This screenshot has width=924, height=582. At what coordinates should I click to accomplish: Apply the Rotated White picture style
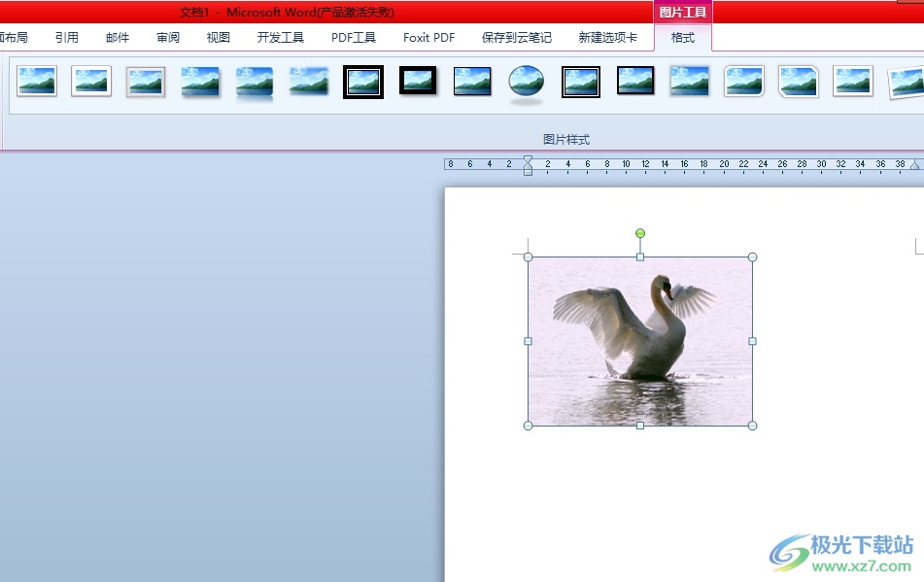907,83
